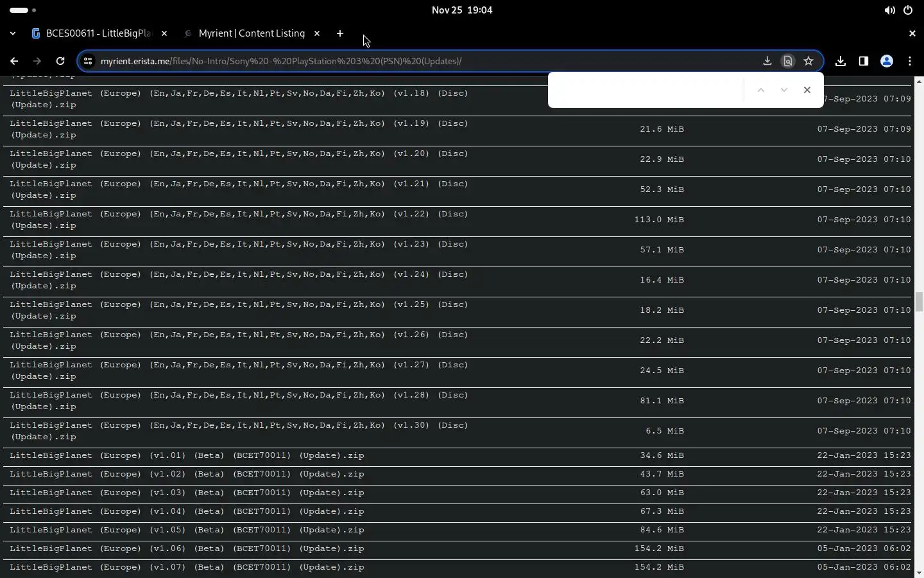Open LittleBigPlanet v1.04 Beta BCET70011 zip

tap(187, 511)
